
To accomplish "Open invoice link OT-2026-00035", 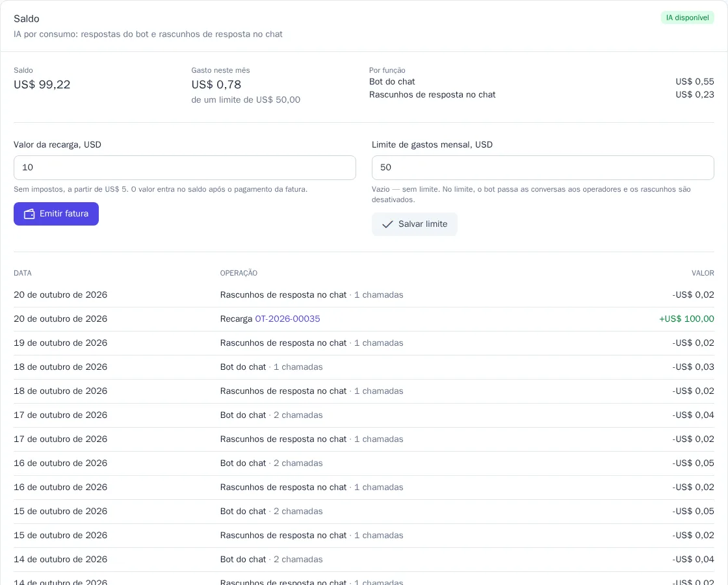I will pyautogui.click(x=287, y=319).
